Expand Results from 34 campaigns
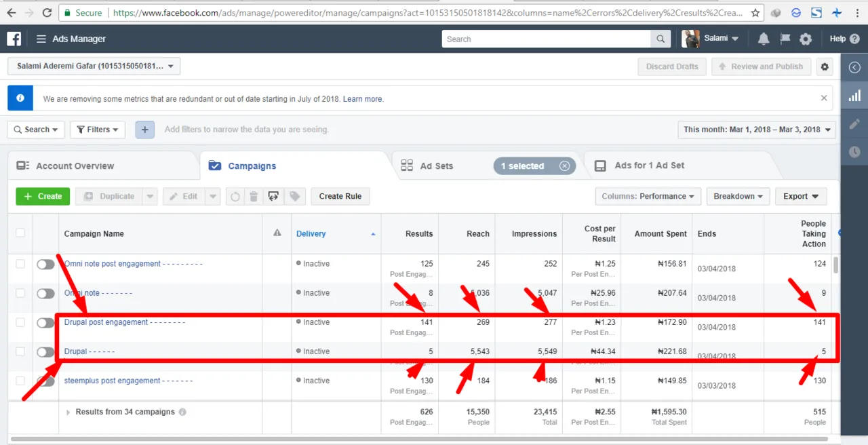The height and width of the screenshot is (445, 868). pos(68,412)
